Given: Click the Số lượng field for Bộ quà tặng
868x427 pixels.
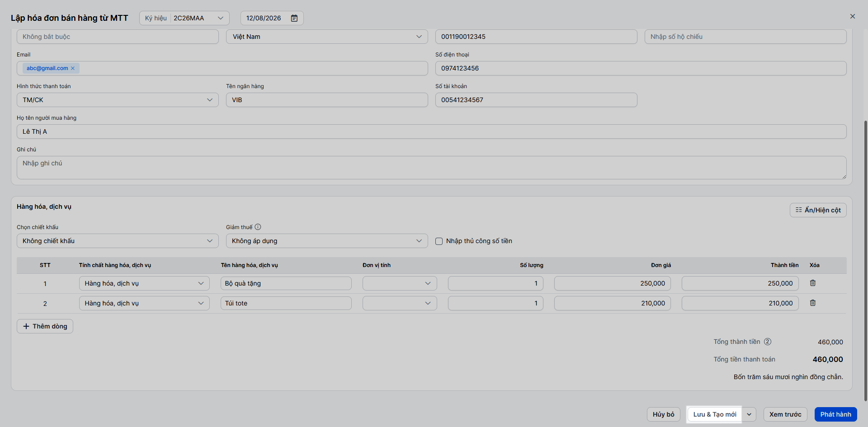Looking at the screenshot, I should pyautogui.click(x=495, y=283).
